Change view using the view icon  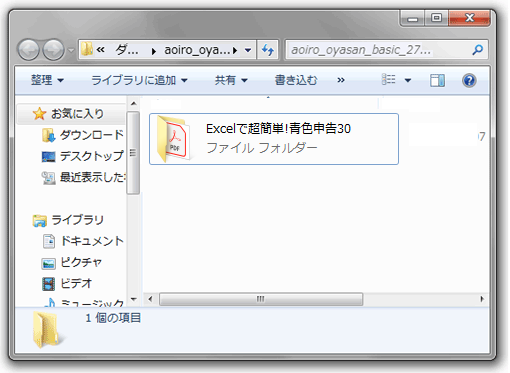[x=389, y=80]
